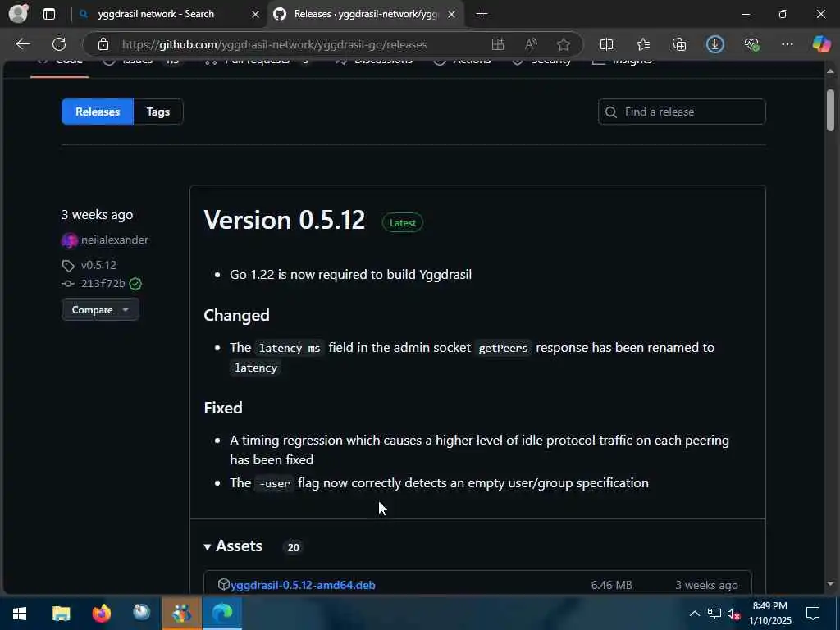Open the notification center icon

click(x=813, y=614)
